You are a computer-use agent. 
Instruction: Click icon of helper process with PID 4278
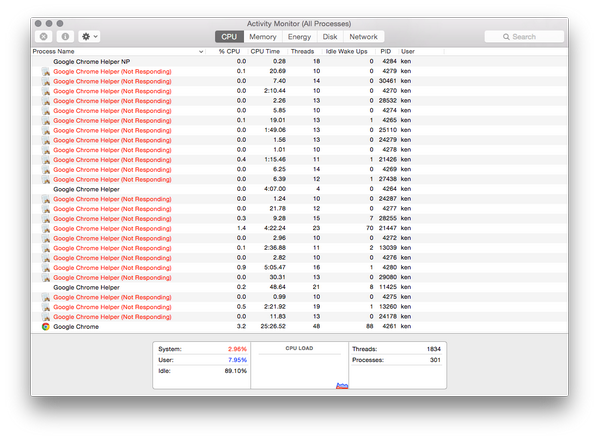point(46,150)
